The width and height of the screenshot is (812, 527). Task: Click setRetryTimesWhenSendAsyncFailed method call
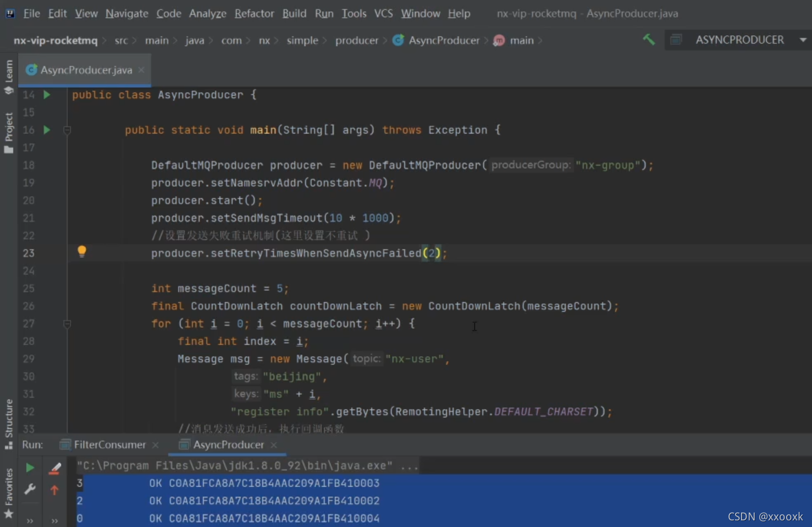316,253
